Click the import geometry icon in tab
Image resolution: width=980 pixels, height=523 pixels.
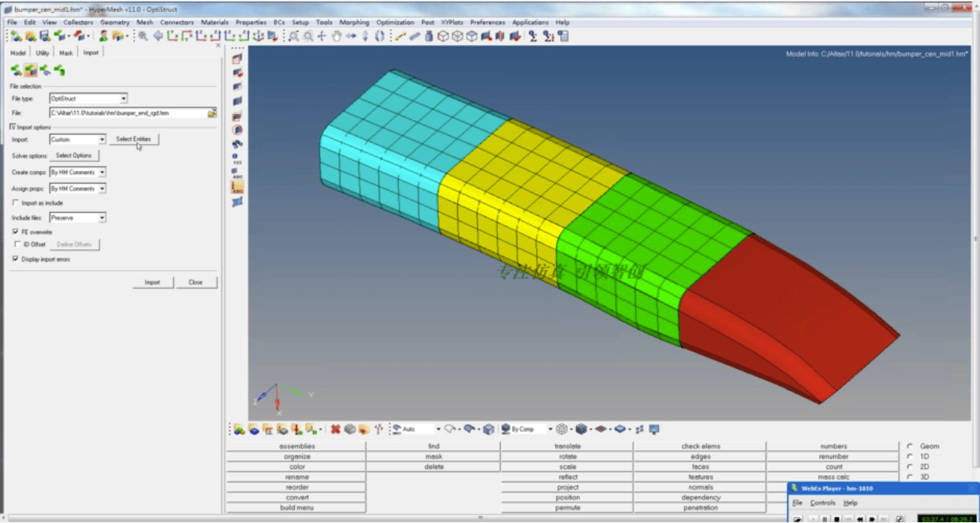click(45, 71)
